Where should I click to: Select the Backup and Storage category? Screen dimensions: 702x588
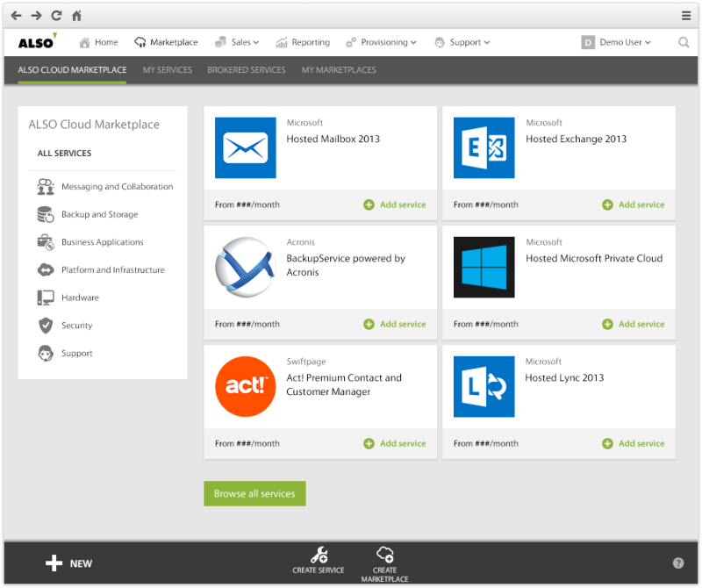click(x=99, y=214)
